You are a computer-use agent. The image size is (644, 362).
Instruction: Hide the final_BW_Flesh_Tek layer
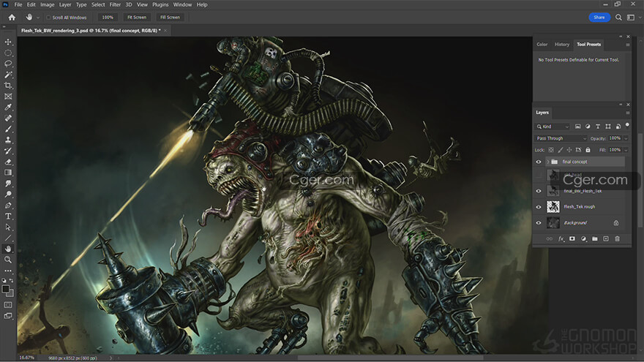[x=539, y=191]
